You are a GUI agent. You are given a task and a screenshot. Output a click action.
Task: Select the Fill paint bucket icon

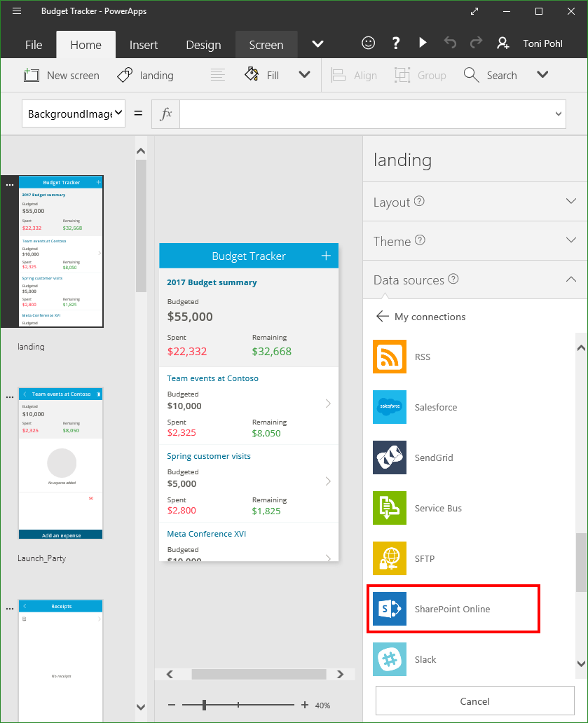tap(251, 74)
